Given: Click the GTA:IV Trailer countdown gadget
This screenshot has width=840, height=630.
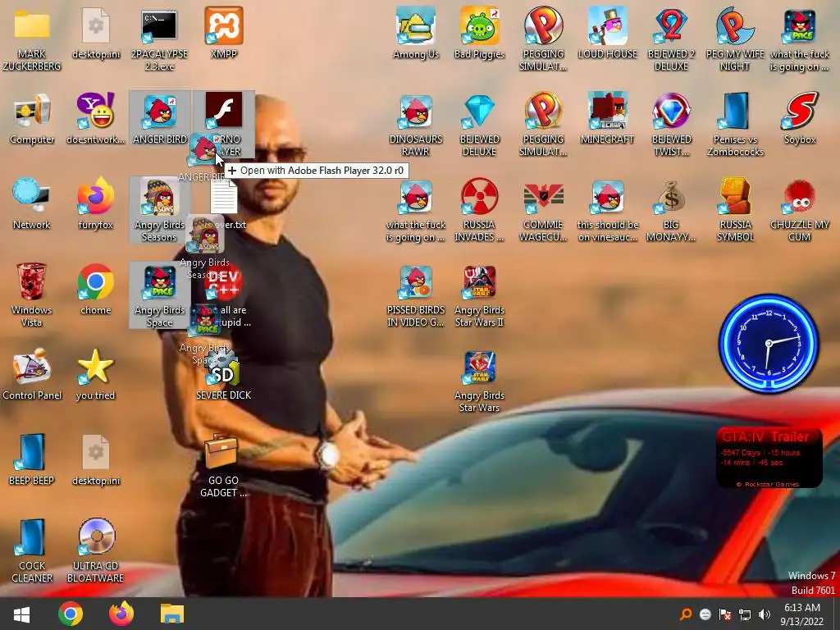Looking at the screenshot, I should (x=769, y=458).
